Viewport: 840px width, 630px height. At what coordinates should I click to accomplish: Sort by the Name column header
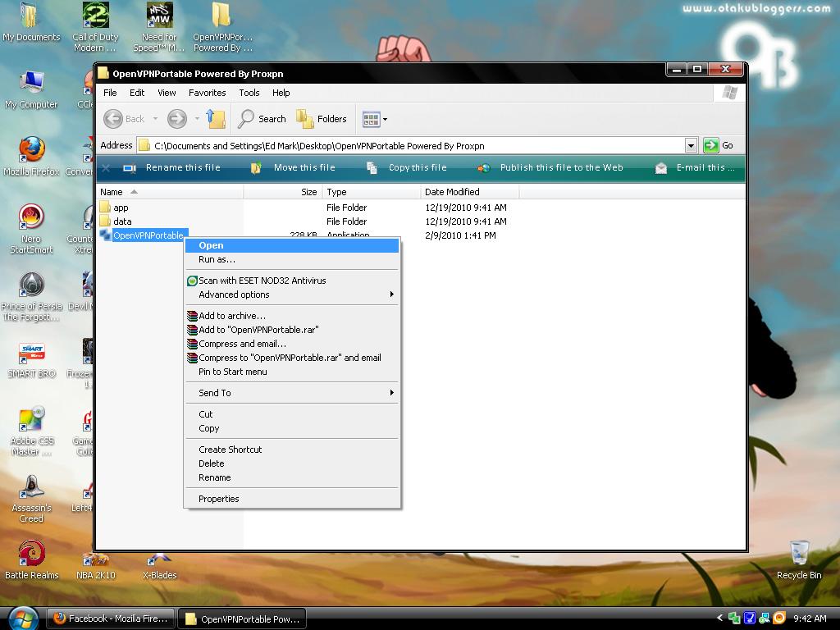point(170,192)
